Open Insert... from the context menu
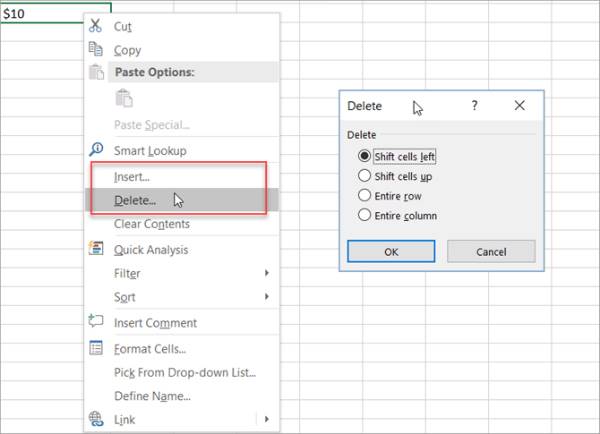This screenshot has width=600, height=434. click(x=182, y=177)
